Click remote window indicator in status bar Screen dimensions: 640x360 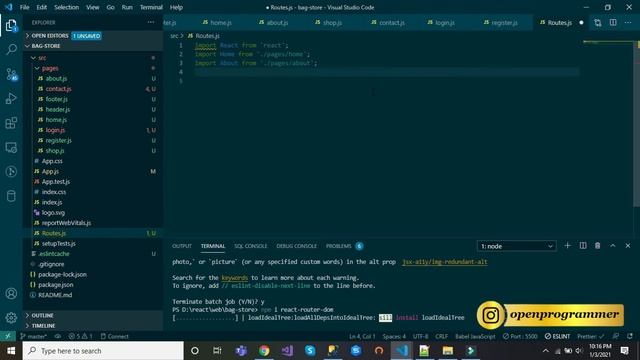(8, 336)
